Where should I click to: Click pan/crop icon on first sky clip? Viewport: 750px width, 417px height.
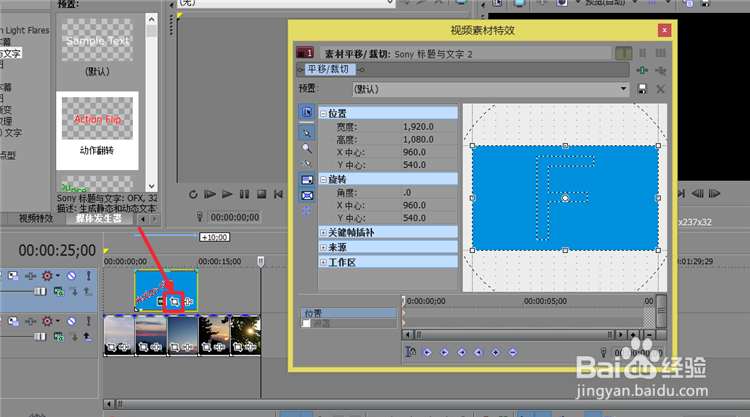(x=111, y=347)
